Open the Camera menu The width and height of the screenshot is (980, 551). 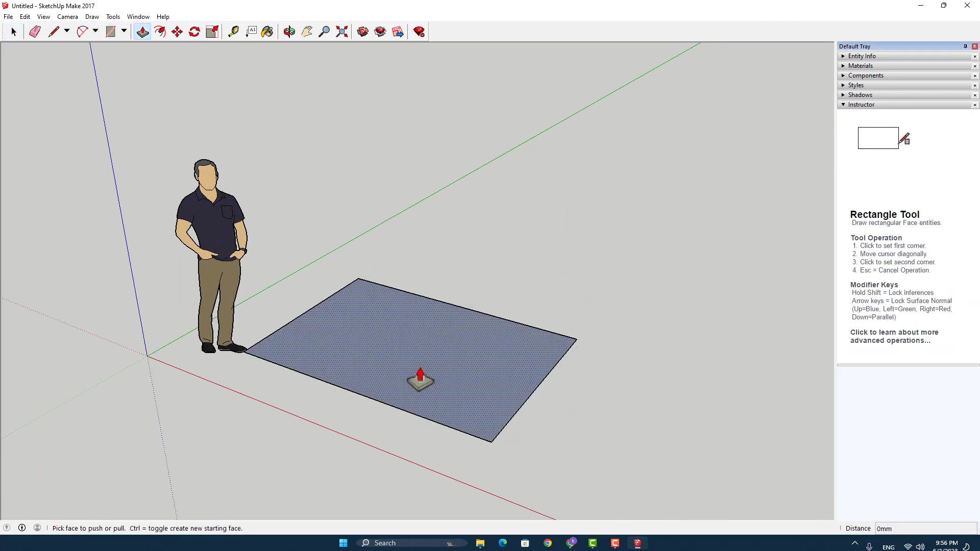point(67,17)
